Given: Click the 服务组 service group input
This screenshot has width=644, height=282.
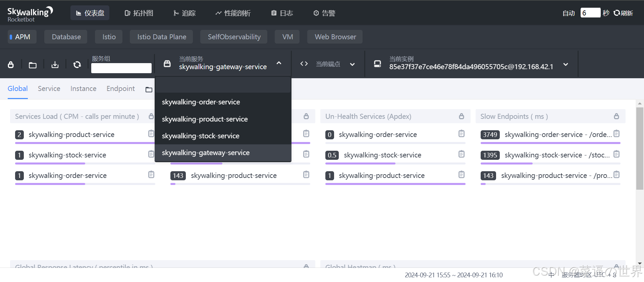Looking at the screenshot, I should [x=121, y=68].
